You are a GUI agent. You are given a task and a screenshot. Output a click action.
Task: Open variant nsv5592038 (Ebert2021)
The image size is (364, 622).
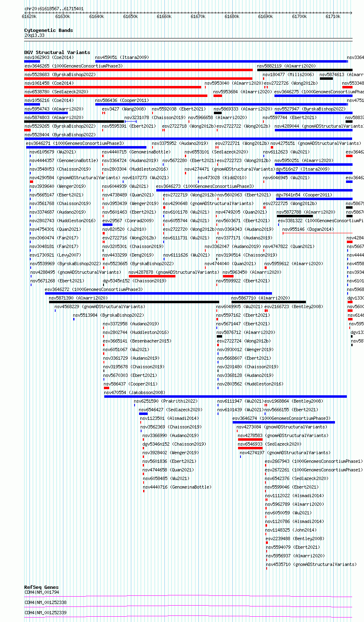pos(179,109)
